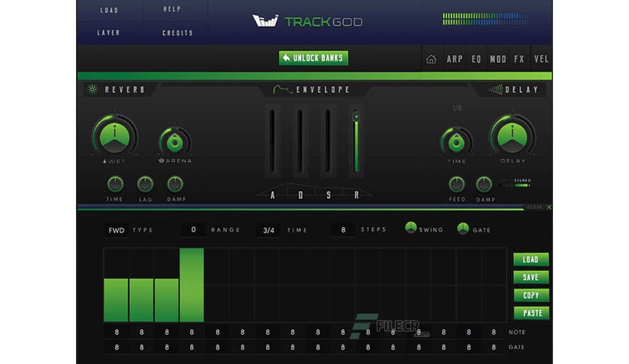Screen dimensions: 629x364
Task: Click the delay Time knob
Action: [x=456, y=141]
